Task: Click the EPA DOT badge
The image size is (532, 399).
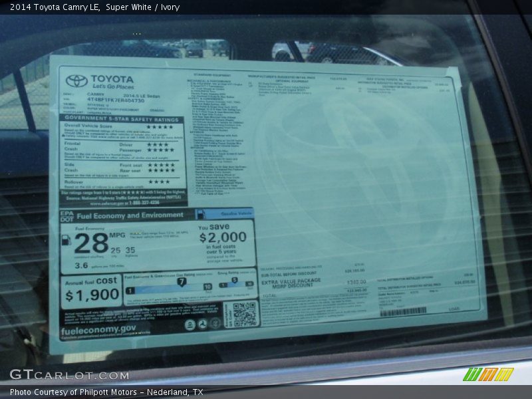Action: [x=67, y=216]
